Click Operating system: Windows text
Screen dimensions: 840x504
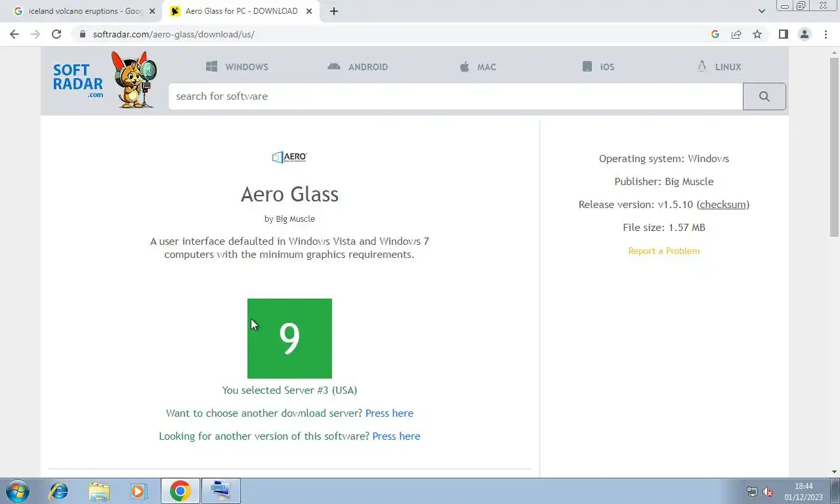[x=664, y=159]
